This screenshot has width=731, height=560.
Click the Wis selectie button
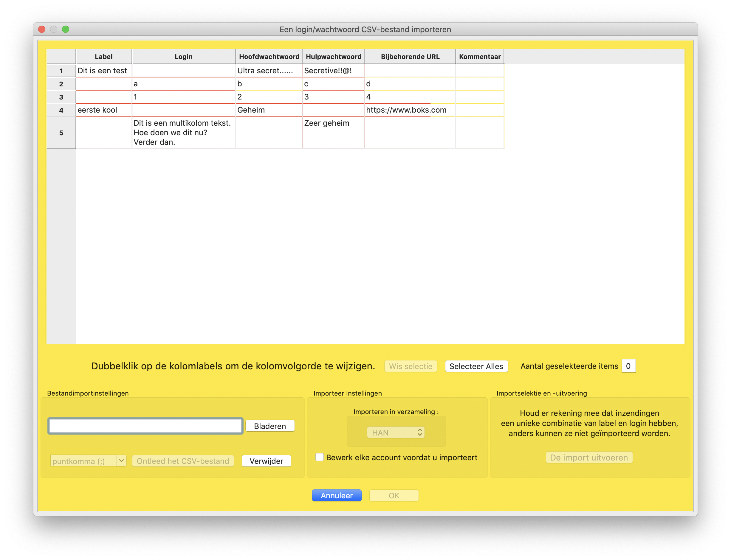(x=411, y=366)
